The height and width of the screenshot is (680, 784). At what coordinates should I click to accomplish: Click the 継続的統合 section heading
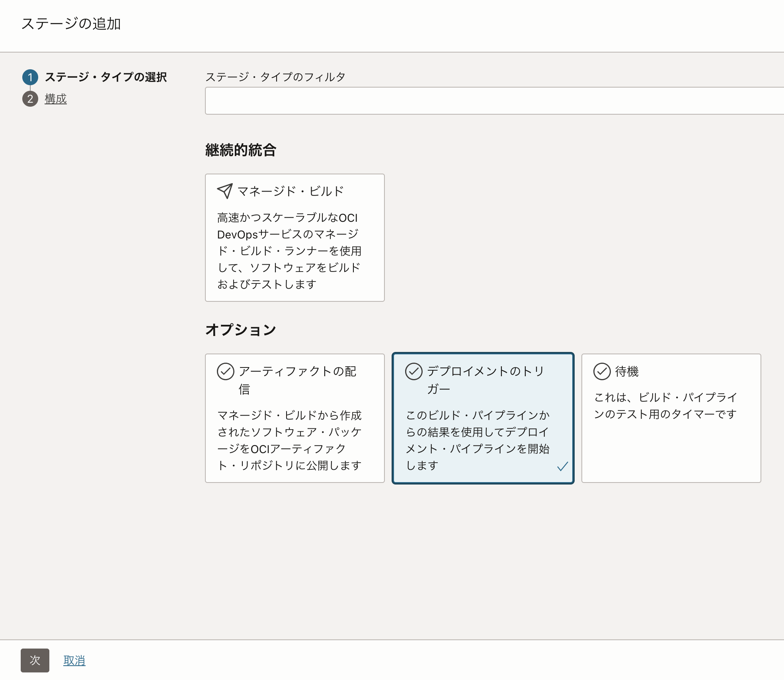tap(241, 150)
